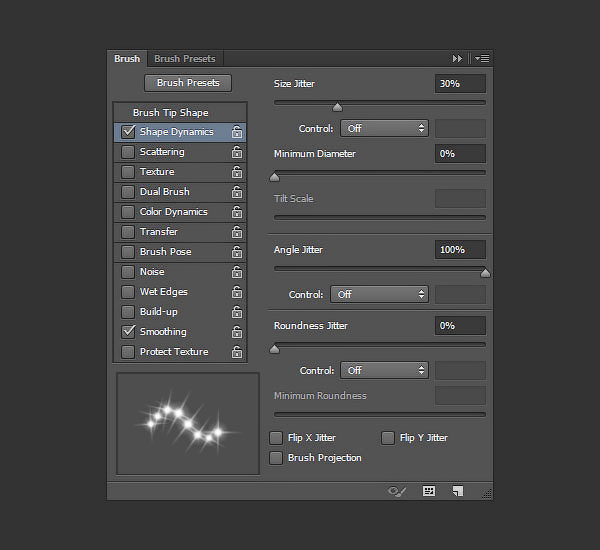Toggle the lock icon for Shape Dynamics
This screenshot has width=600, height=550.
point(237,132)
